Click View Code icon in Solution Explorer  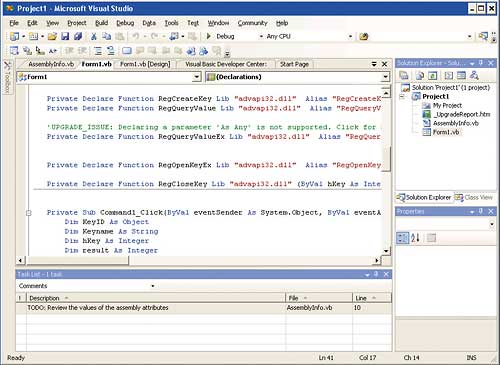449,76
